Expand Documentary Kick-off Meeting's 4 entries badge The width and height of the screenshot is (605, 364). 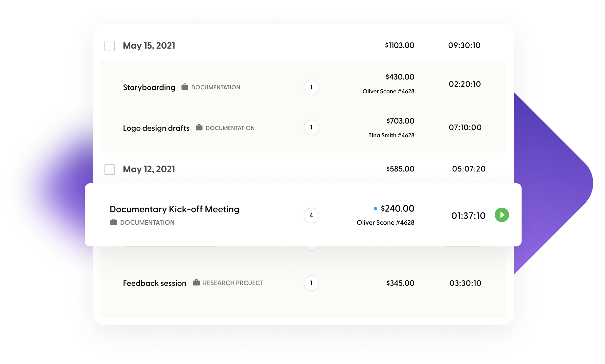pyautogui.click(x=311, y=216)
